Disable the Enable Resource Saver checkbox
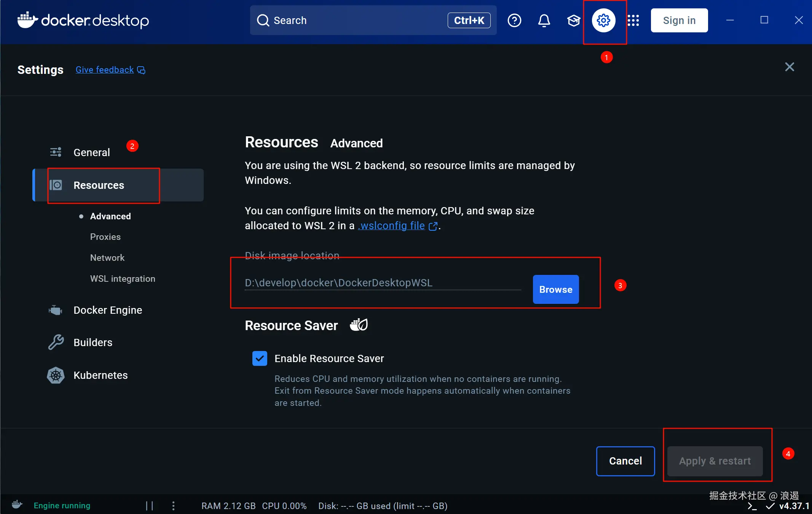 [260, 358]
